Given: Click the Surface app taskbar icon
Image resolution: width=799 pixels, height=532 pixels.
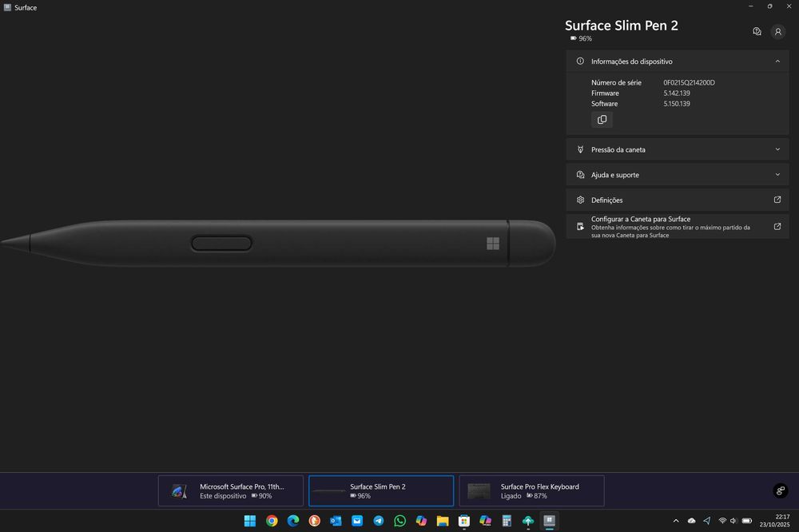Looking at the screenshot, I should click(550, 521).
